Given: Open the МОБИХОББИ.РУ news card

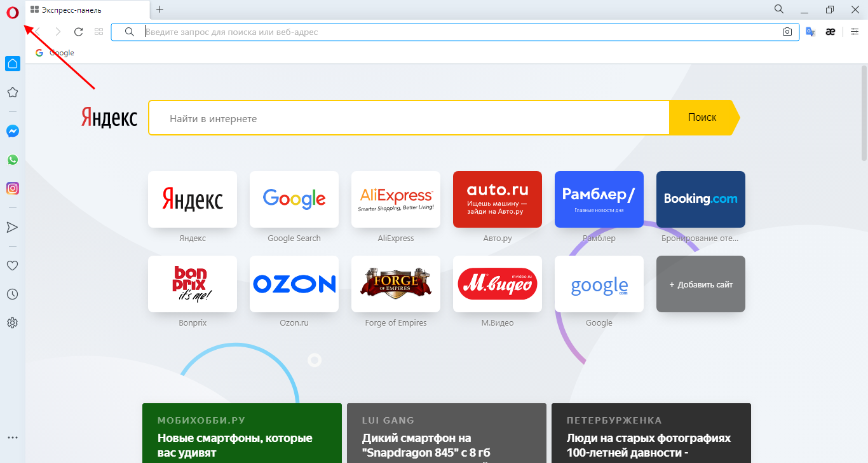Looking at the screenshot, I should click(x=242, y=433).
